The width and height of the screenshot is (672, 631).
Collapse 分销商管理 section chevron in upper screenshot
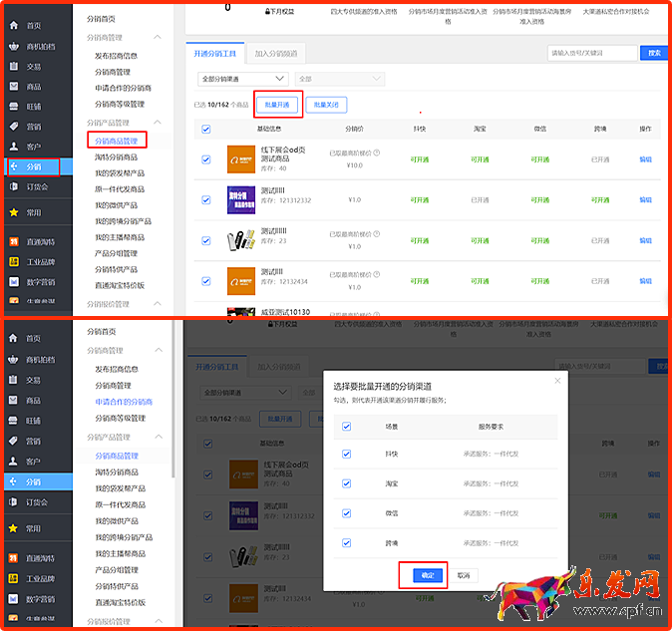(158, 37)
